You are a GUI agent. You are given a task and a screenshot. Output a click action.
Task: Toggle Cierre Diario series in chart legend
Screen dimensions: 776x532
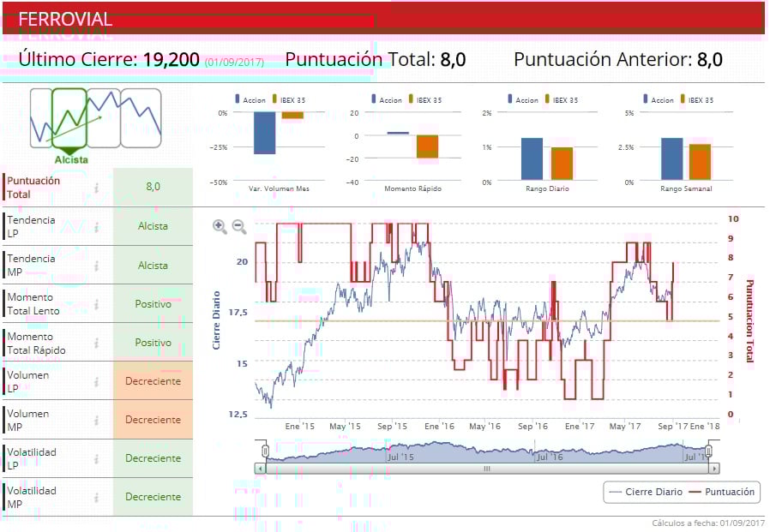(646, 492)
